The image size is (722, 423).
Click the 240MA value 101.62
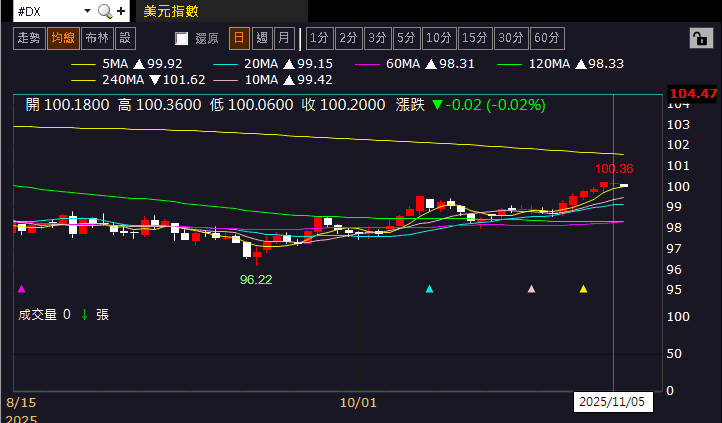[184, 80]
